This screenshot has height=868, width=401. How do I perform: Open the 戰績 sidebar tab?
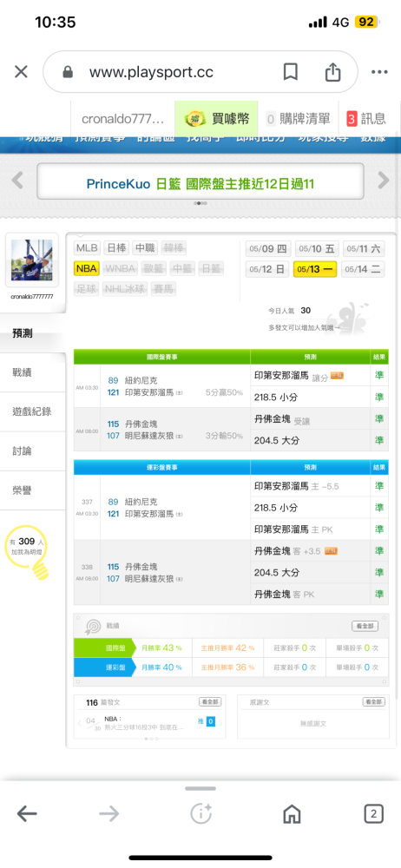click(32, 372)
